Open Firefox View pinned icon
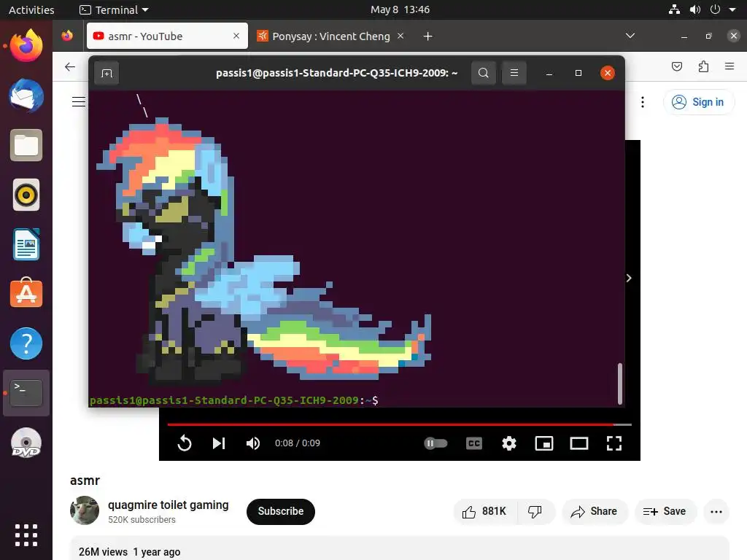Screen dimensions: 747x560 pos(67,36)
